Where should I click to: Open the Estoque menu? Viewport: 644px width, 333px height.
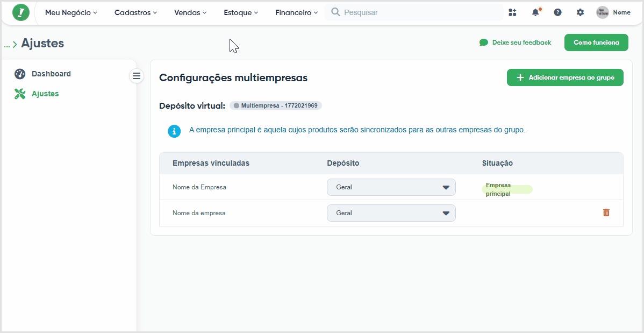(x=241, y=13)
